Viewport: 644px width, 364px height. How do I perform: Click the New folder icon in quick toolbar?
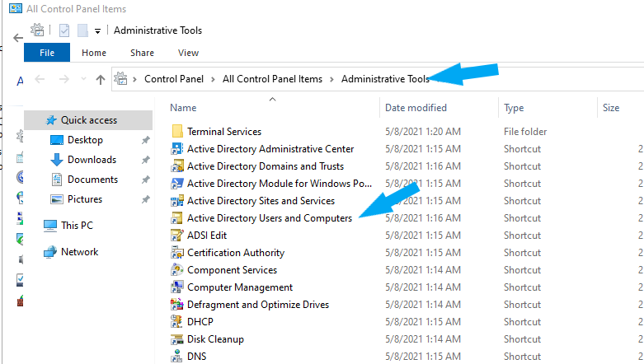click(82, 30)
